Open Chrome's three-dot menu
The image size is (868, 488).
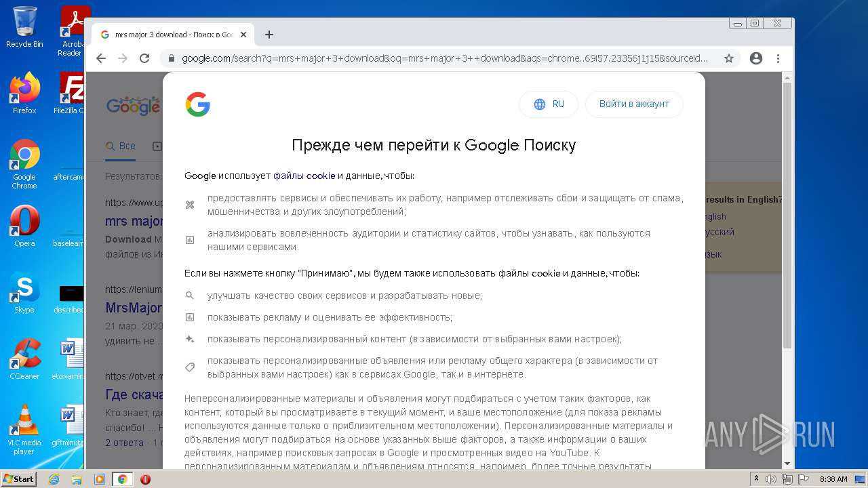(x=778, y=58)
